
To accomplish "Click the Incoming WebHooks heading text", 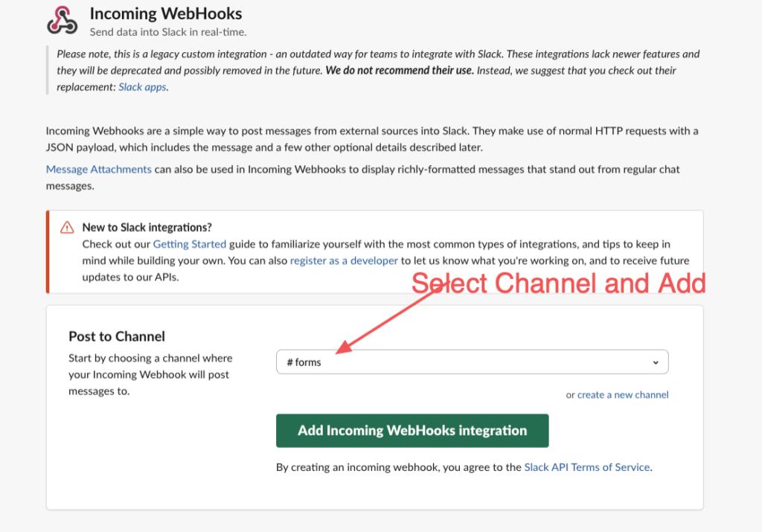I will pos(166,13).
